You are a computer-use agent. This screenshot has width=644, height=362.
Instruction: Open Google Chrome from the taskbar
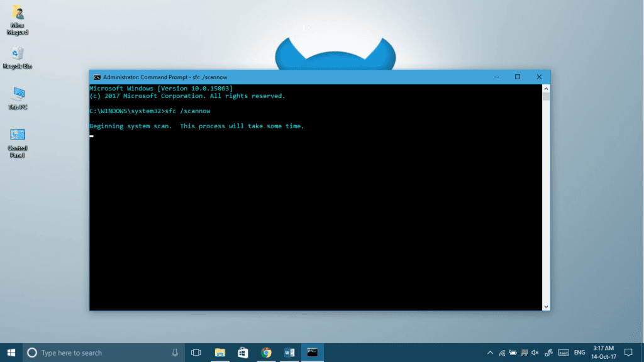[266, 353]
